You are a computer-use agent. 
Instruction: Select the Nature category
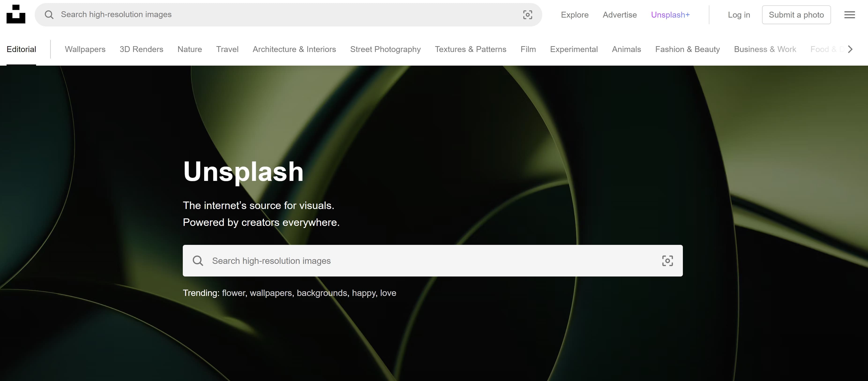(190, 49)
